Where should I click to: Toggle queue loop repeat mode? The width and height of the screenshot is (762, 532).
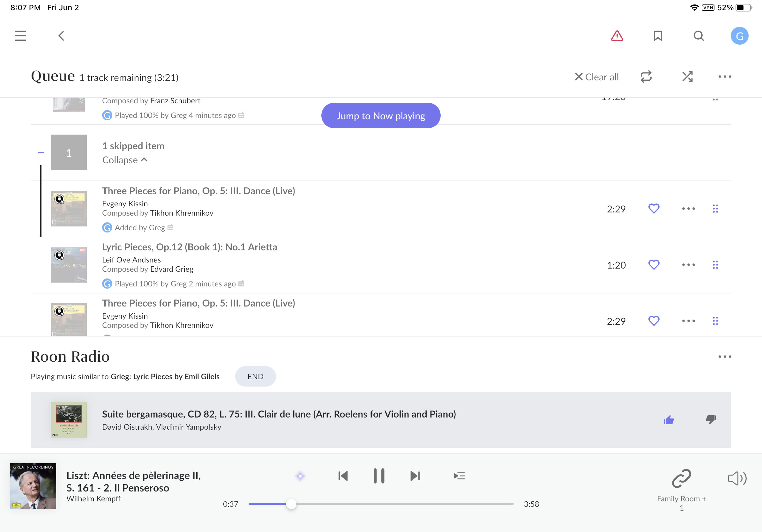646,77
